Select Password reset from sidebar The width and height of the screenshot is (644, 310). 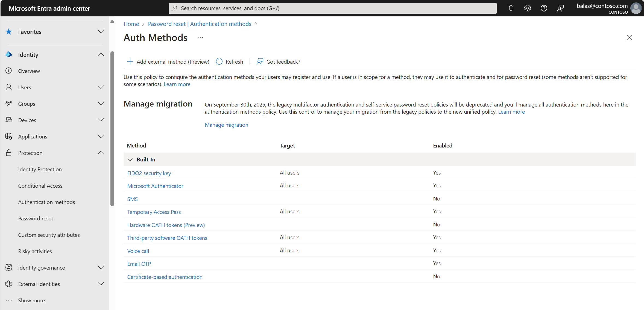35,218
